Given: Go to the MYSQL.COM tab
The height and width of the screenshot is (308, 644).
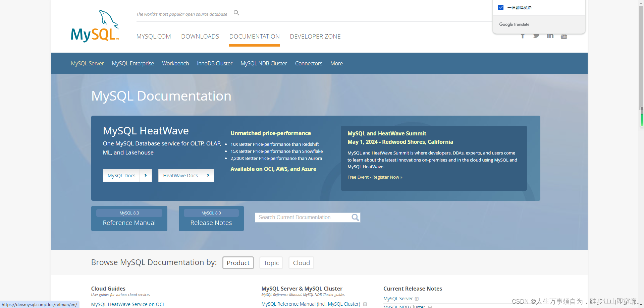Looking at the screenshot, I should click(154, 37).
